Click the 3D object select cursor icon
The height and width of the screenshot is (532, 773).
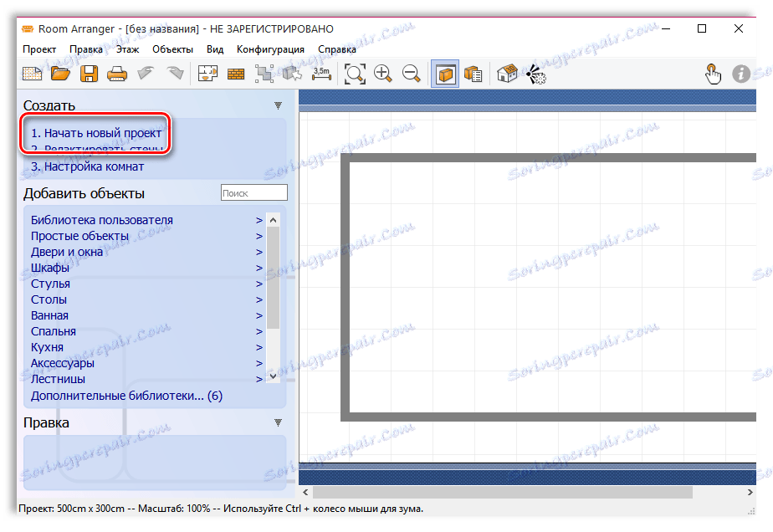pyautogui.click(x=292, y=74)
